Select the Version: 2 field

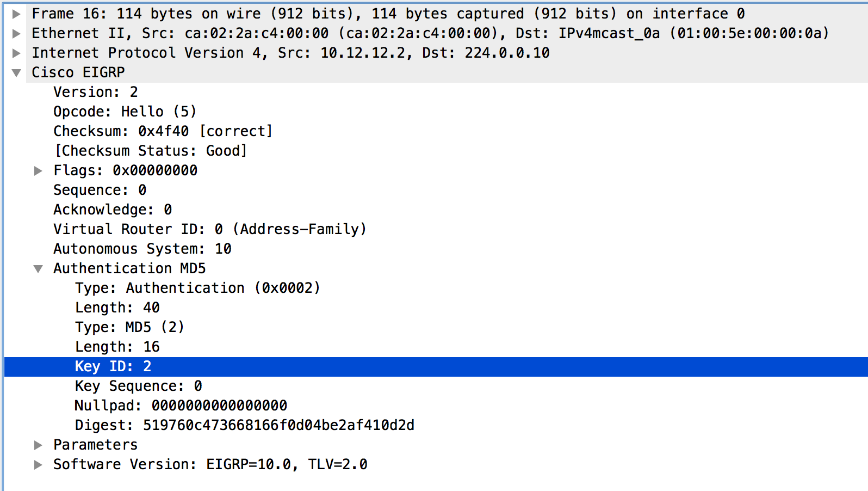click(x=95, y=92)
